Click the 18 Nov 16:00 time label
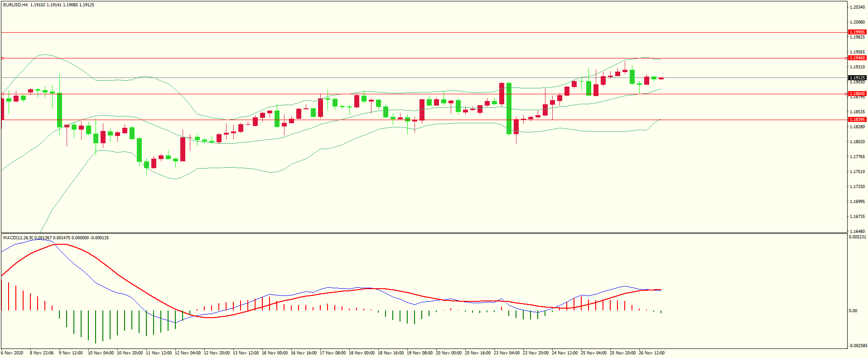Viewport: 868px width, 358px height. [x=391, y=353]
